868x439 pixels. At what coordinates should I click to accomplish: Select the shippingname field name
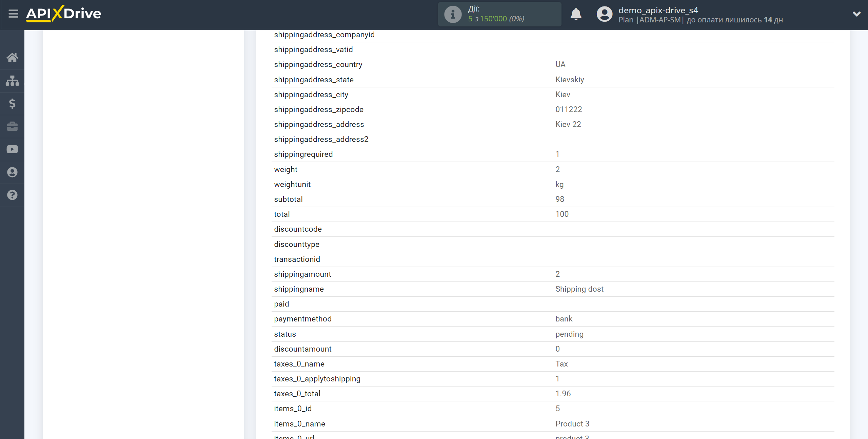(299, 289)
